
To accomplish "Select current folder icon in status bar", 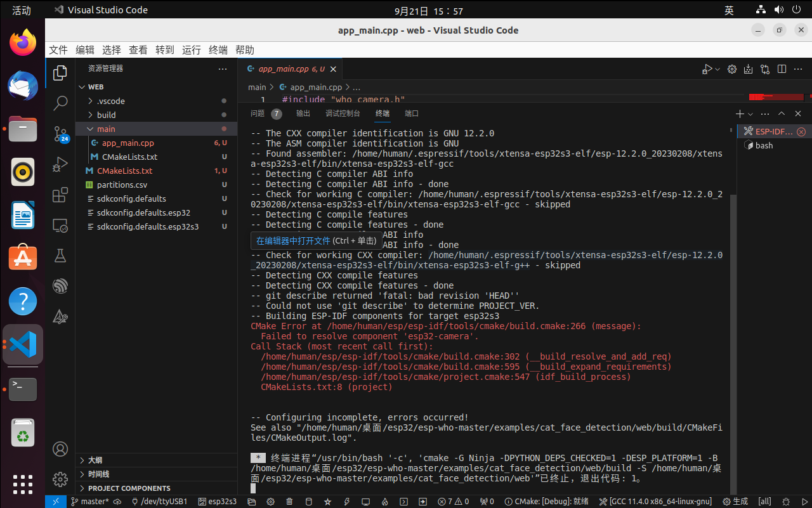I will (x=251, y=502).
